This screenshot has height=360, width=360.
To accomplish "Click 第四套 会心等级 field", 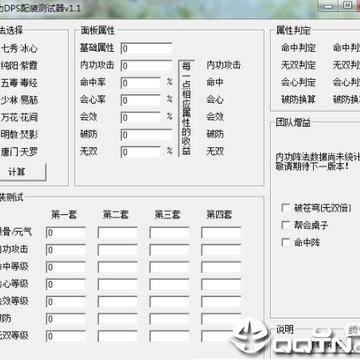I will [x=221, y=285].
